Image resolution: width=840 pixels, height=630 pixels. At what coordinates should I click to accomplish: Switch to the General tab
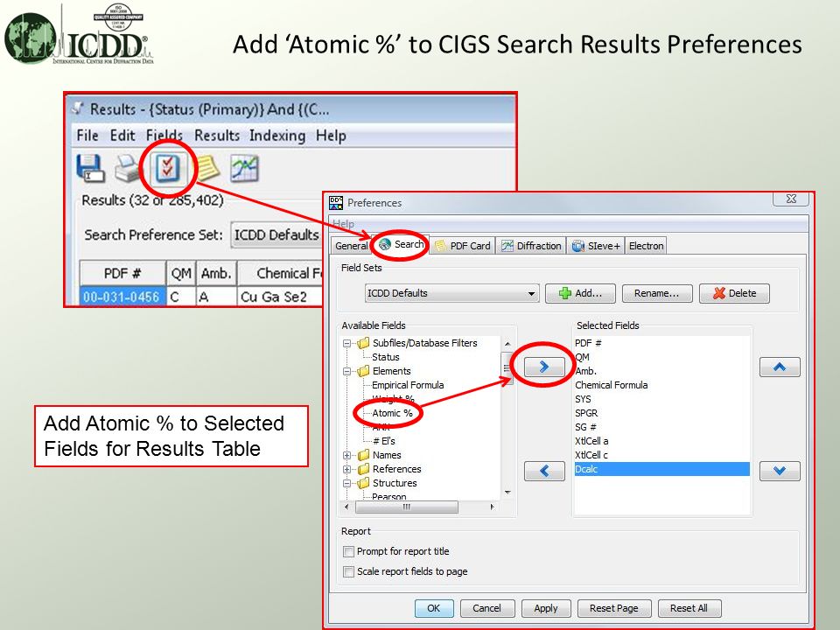click(351, 246)
